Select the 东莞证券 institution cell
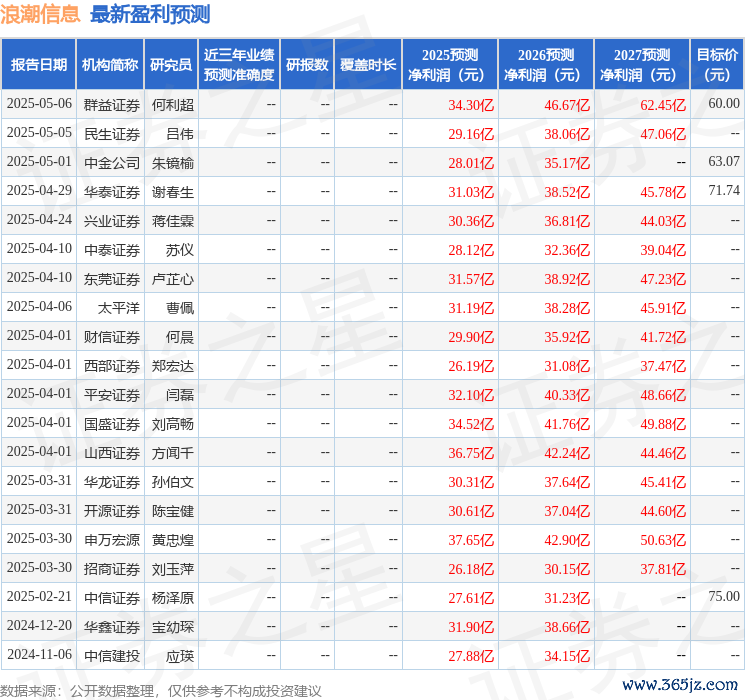Screen dimensions: 745x700 112,279
